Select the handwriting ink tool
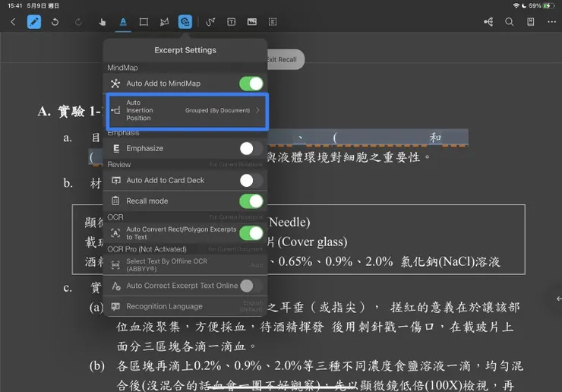This screenshot has width=562, height=392. pyautogui.click(x=210, y=22)
